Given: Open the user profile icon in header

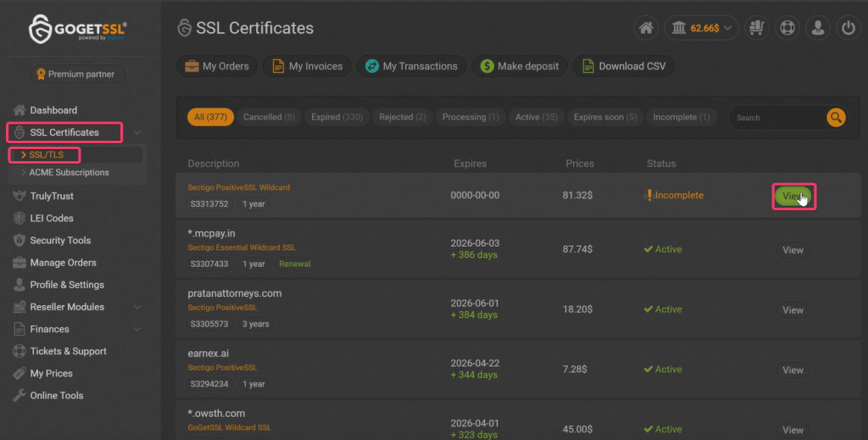Looking at the screenshot, I should coord(818,28).
